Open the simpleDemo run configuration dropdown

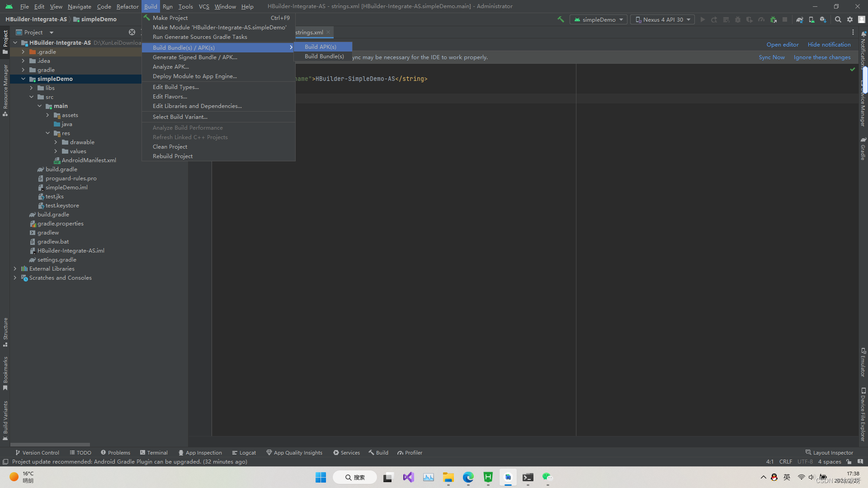pos(599,19)
